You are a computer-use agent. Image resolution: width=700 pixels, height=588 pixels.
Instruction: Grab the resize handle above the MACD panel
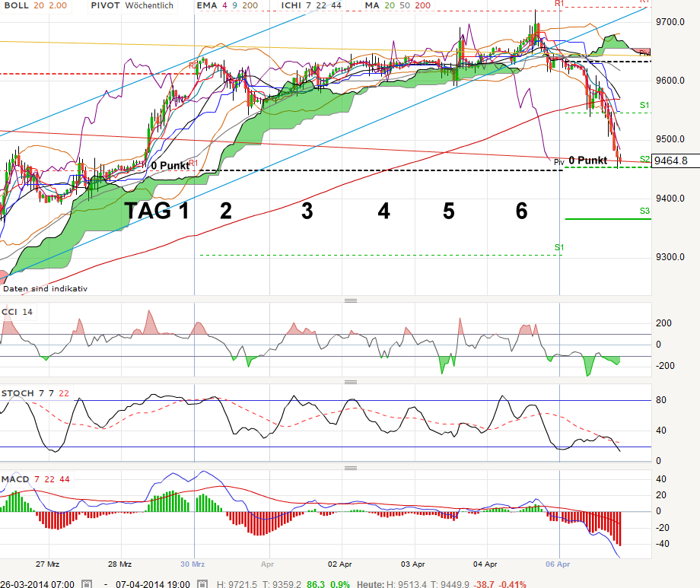click(x=351, y=468)
